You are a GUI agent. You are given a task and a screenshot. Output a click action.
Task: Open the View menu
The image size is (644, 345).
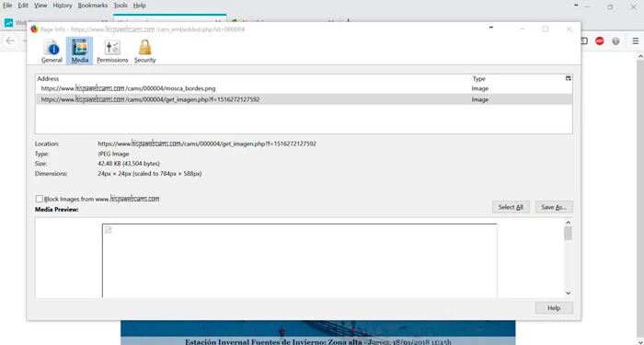coord(40,6)
